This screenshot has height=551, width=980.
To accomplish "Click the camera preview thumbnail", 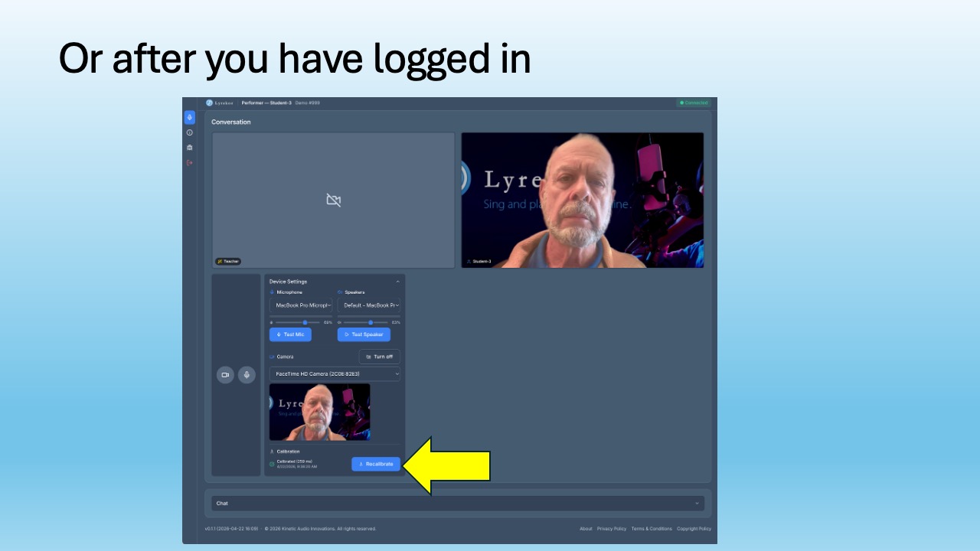I will click(319, 412).
